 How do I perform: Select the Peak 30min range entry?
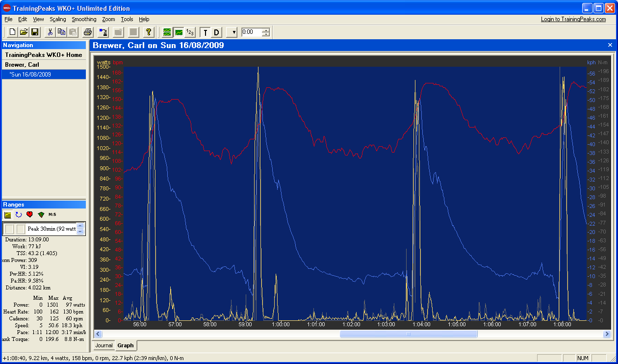click(51, 229)
